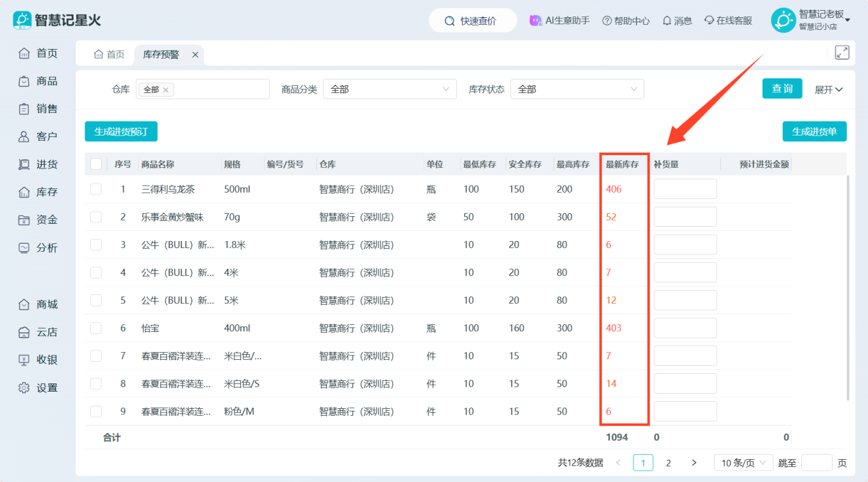
Task: Select page 1 in pagination
Action: [x=643, y=463]
